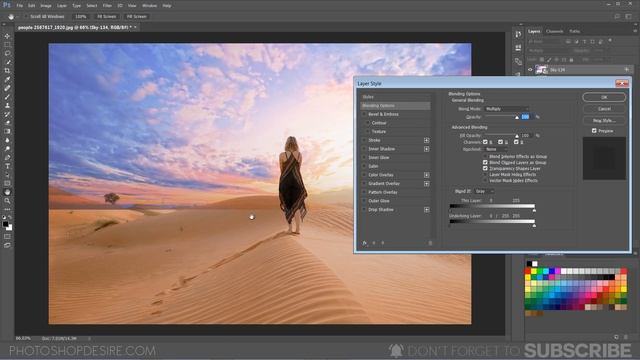The width and height of the screenshot is (640, 360).
Task: Enable the Bevel & Emboss style checkbox
Action: pyautogui.click(x=364, y=114)
